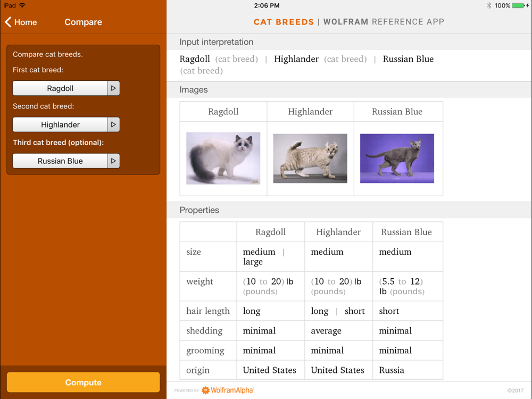Tap the Ragdoll cat photo
This screenshot has width=532, height=399.
(223, 159)
